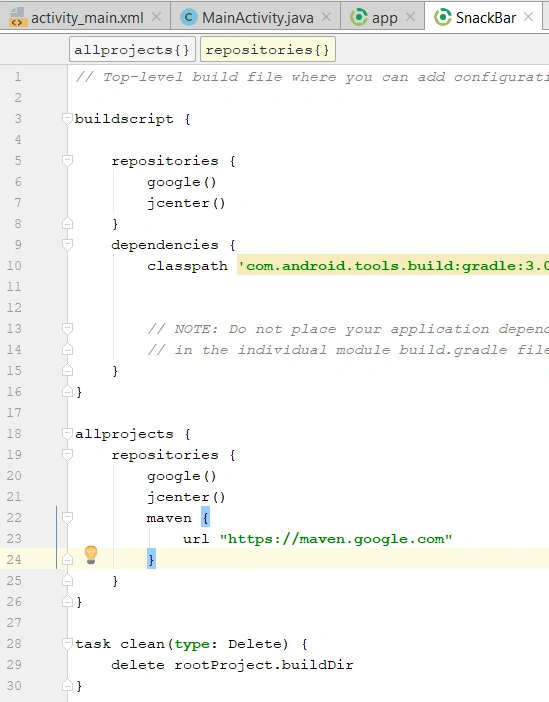Click 'google()' on line 20
549x702 pixels.
point(182,476)
